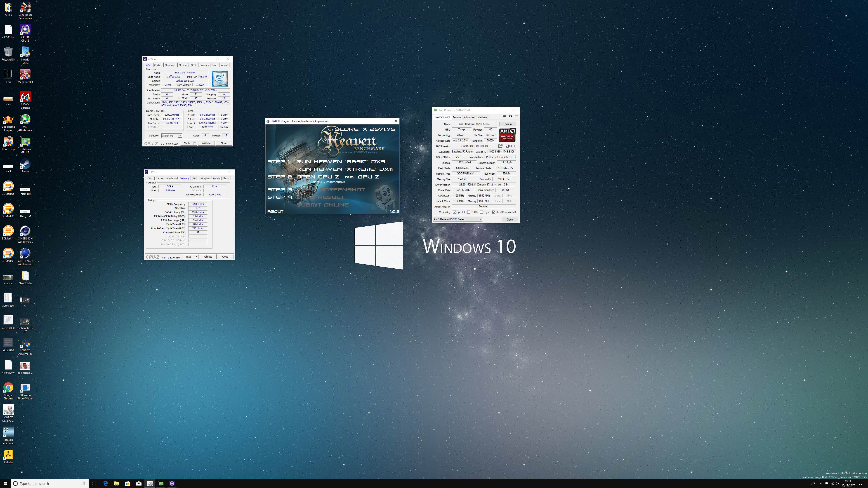Screen dimensions: 868x488
Task: Show hidden system tray icons
Action: point(821,483)
